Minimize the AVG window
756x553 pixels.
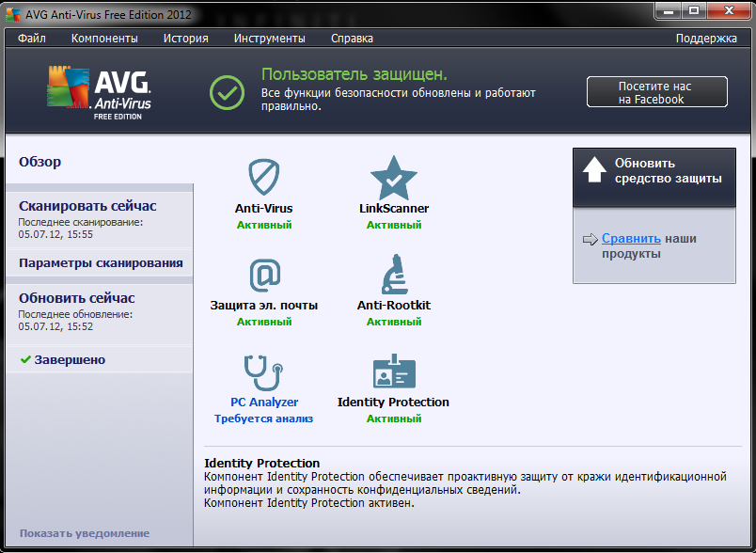coord(669,10)
